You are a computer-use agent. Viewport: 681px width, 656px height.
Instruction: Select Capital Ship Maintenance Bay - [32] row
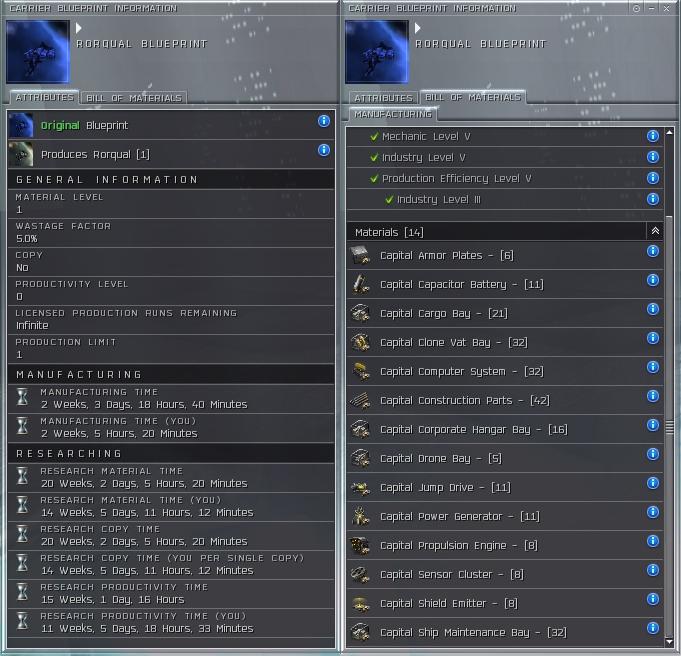[x=505, y=632]
